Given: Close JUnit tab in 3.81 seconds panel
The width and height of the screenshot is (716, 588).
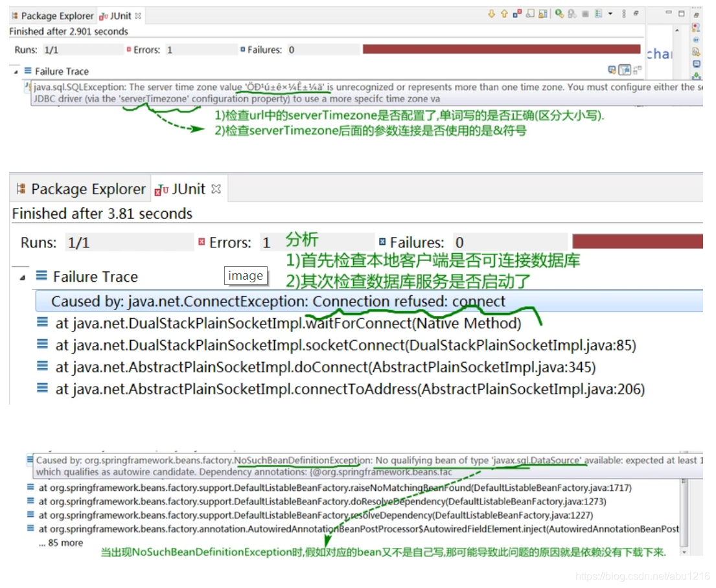Looking at the screenshot, I should (x=216, y=189).
